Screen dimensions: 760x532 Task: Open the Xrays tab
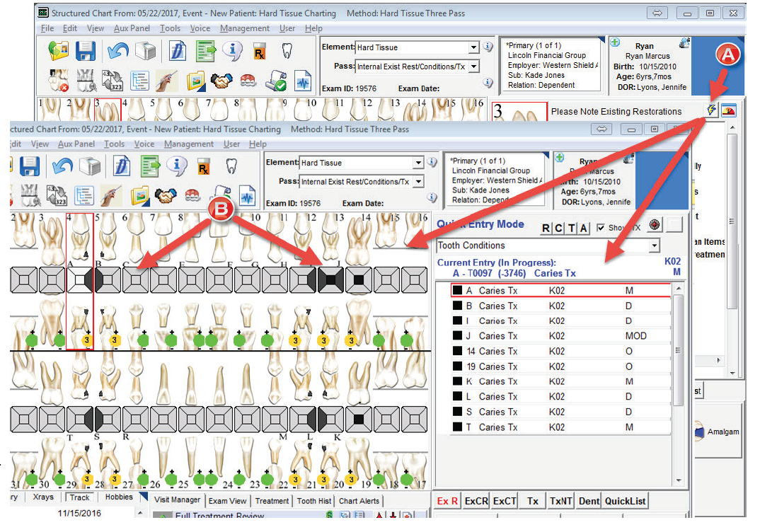(x=43, y=497)
